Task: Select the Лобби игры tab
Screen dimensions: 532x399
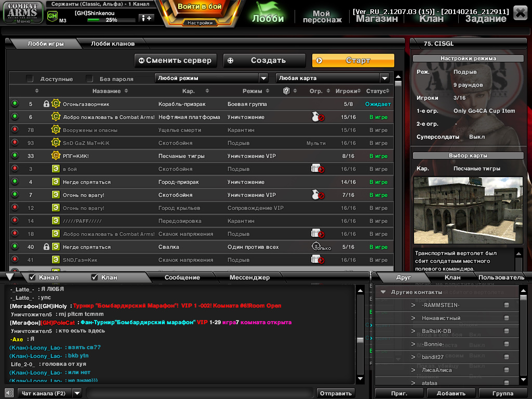Action: (x=46, y=44)
